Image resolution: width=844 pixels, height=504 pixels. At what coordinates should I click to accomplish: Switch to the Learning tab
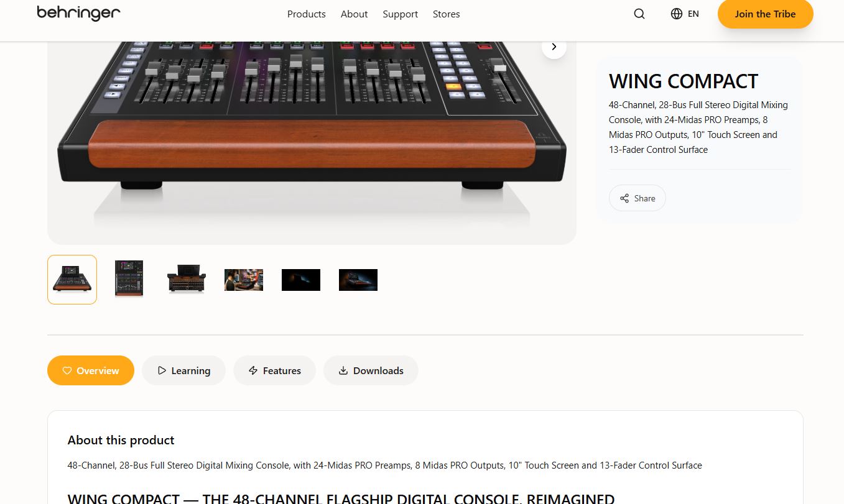(x=183, y=370)
